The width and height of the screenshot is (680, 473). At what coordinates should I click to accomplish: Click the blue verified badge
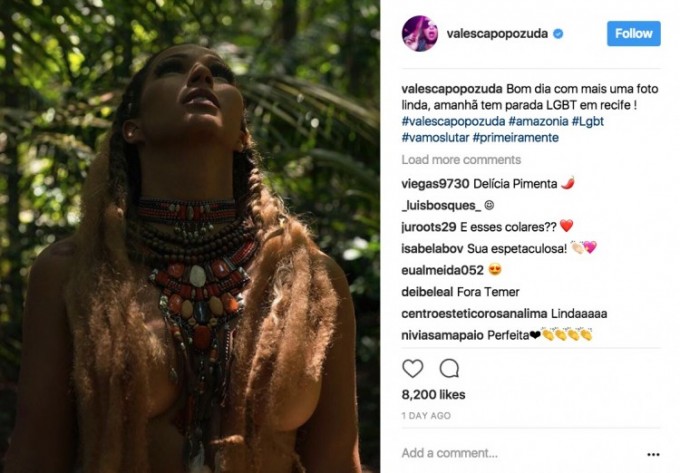click(558, 34)
